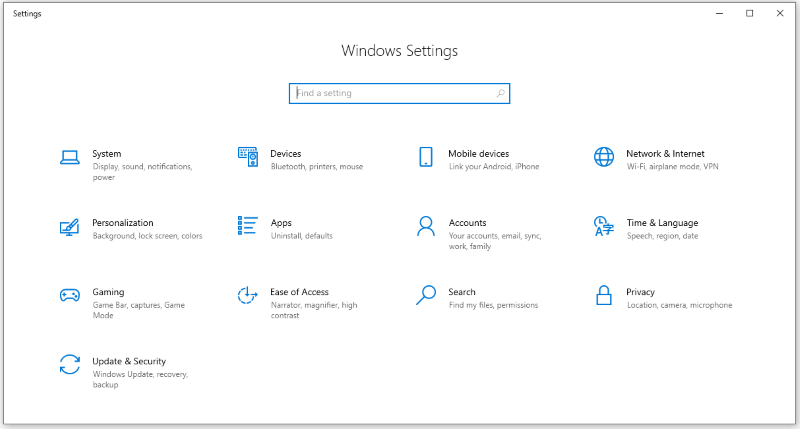This screenshot has height=429, width=800.
Task: Open the Privacy heading
Action: 640,292
